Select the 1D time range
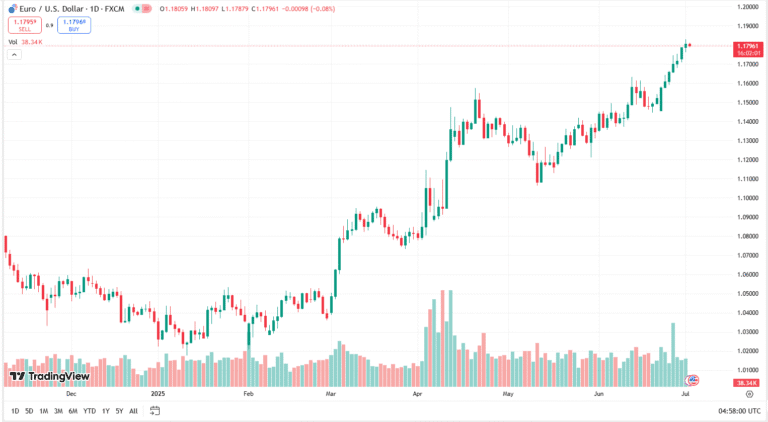This screenshot has height=422, width=768. click(x=15, y=411)
